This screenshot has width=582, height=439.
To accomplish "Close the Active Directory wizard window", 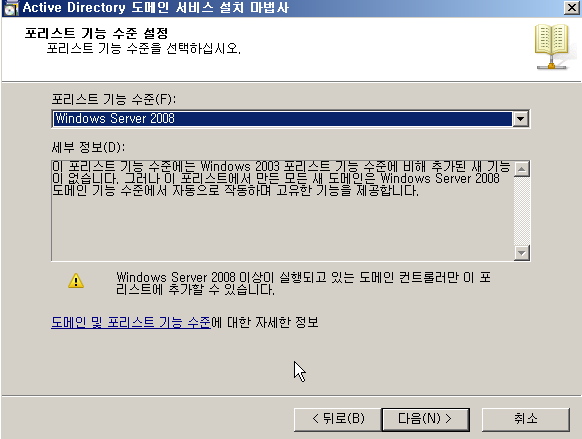I will (572, 8).
